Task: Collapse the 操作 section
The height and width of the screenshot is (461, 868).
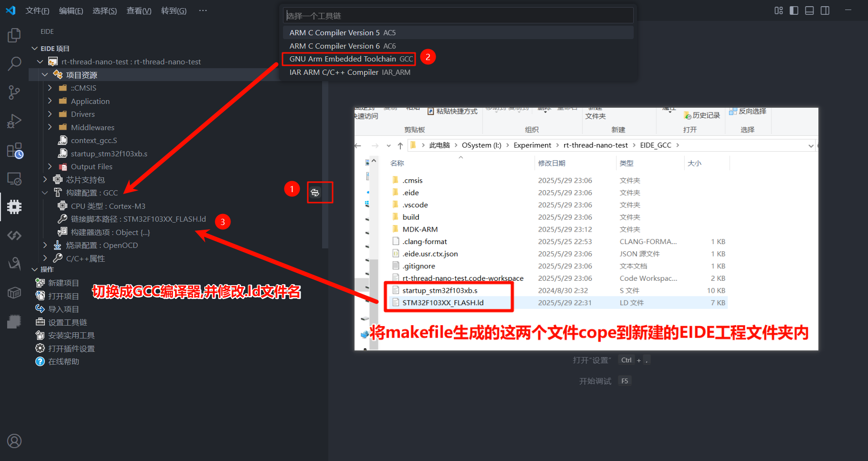Action: point(34,269)
